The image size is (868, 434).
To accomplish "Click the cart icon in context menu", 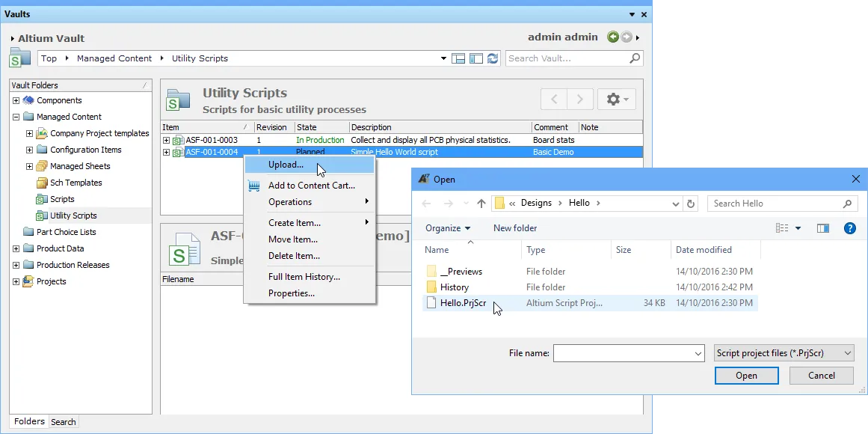I will click(253, 186).
